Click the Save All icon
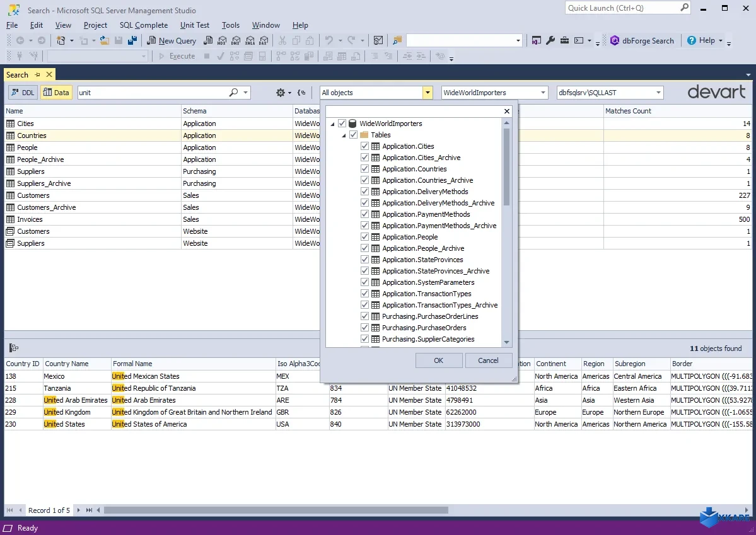 pos(132,40)
